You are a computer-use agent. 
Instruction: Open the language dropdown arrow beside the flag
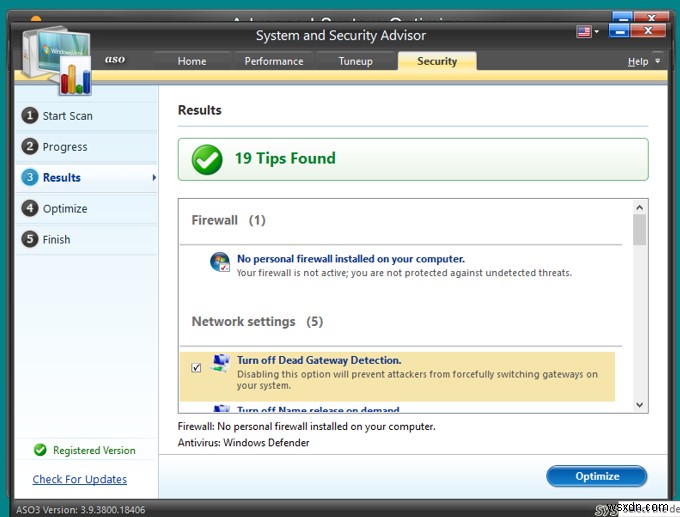point(597,31)
